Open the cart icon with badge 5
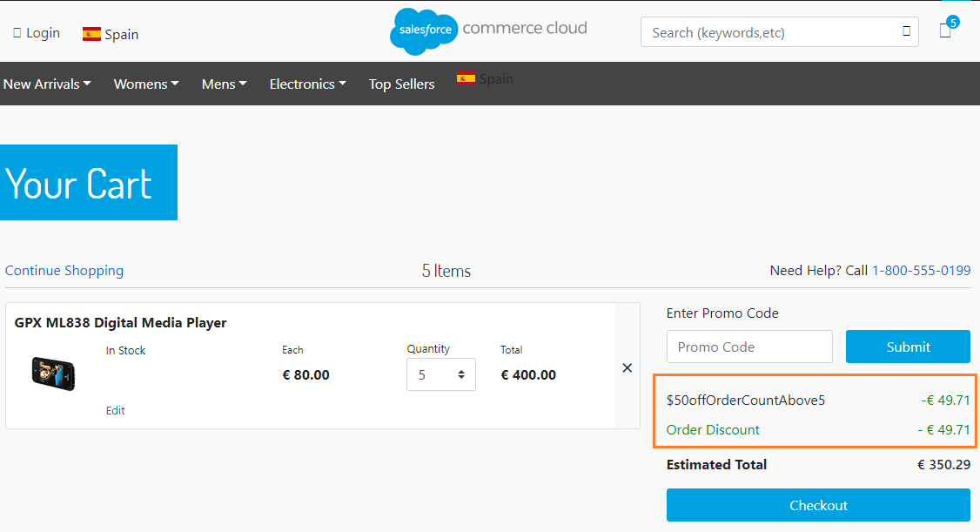Image resolution: width=980 pixels, height=532 pixels. [945, 30]
